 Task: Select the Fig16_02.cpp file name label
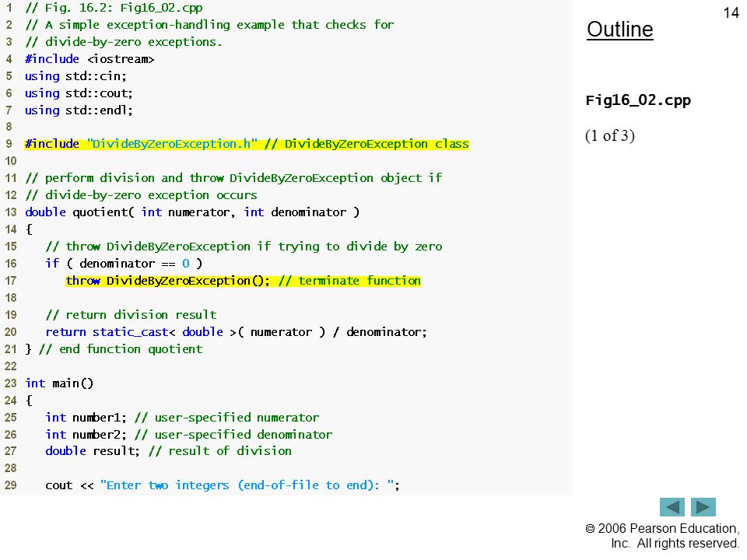point(638,100)
